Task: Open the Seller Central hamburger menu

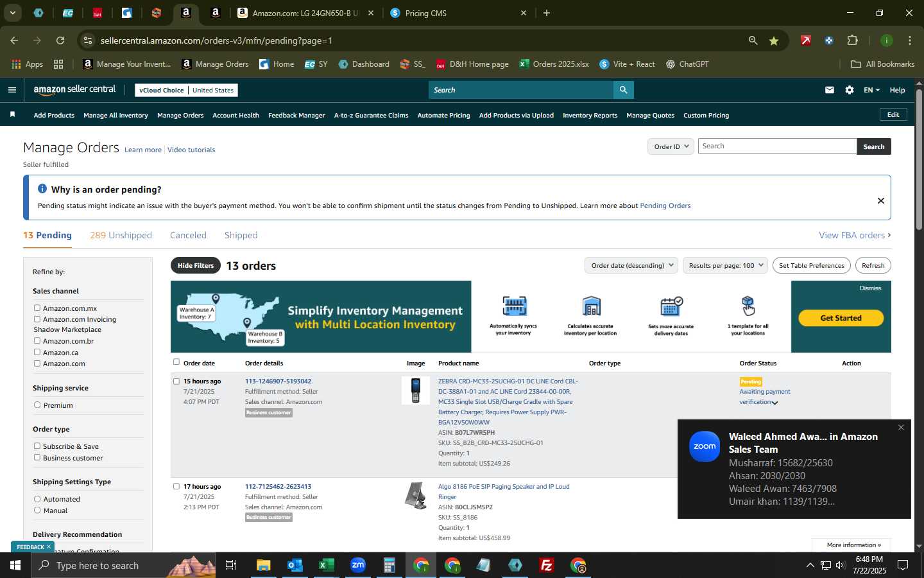Action: click(x=12, y=90)
